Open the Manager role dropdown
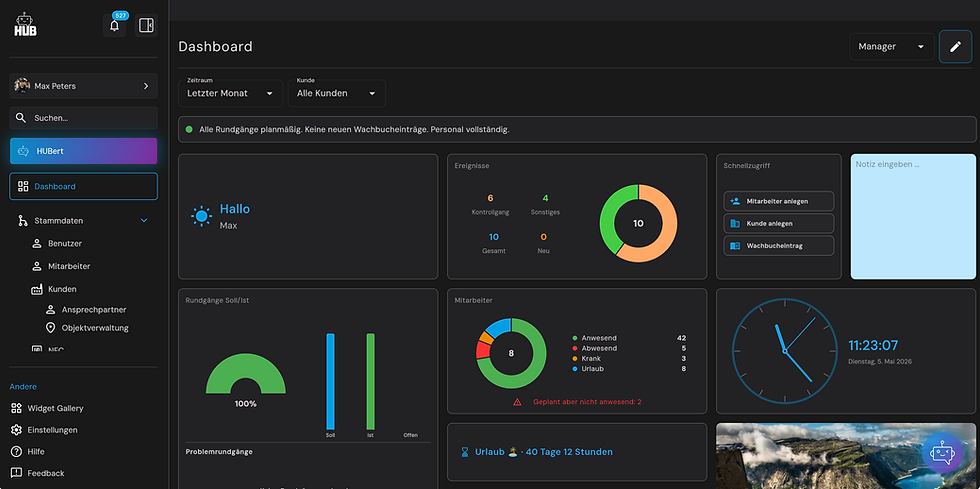This screenshot has width=980, height=489. (891, 46)
